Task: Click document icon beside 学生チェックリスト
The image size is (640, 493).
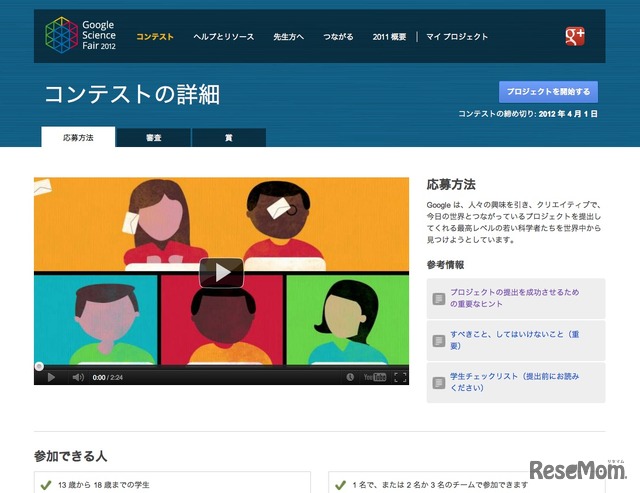Action: click(x=439, y=383)
